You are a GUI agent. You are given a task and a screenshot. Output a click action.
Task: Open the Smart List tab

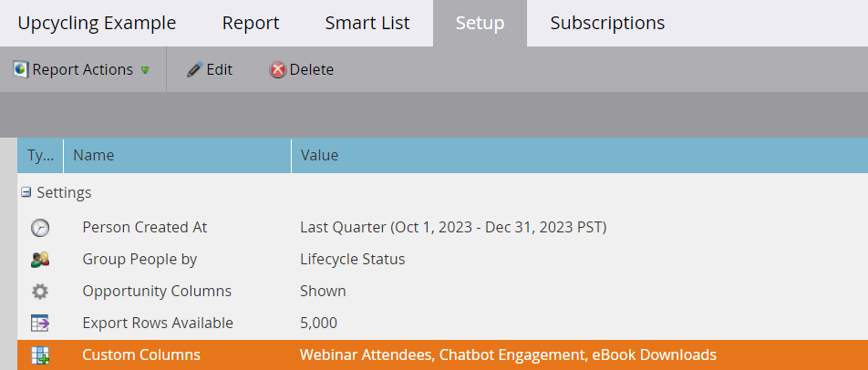367,23
